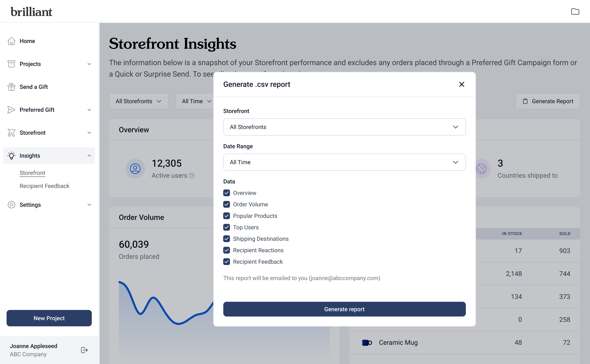Image resolution: width=590 pixels, height=364 pixels.
Task: Open the Date Range All Time dropdown
Action: pyautogui.click(x=344, y=162)
